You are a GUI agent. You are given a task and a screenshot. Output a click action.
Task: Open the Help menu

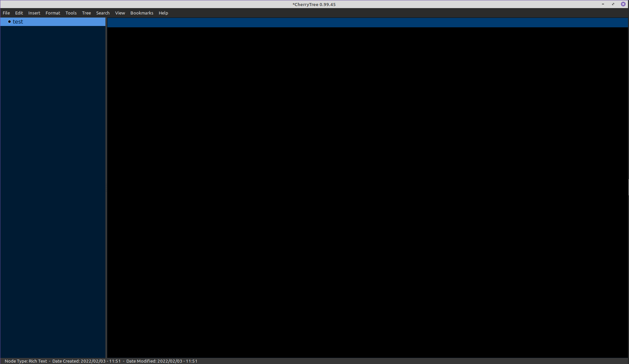pyautogui.click(x=163, y=13)
